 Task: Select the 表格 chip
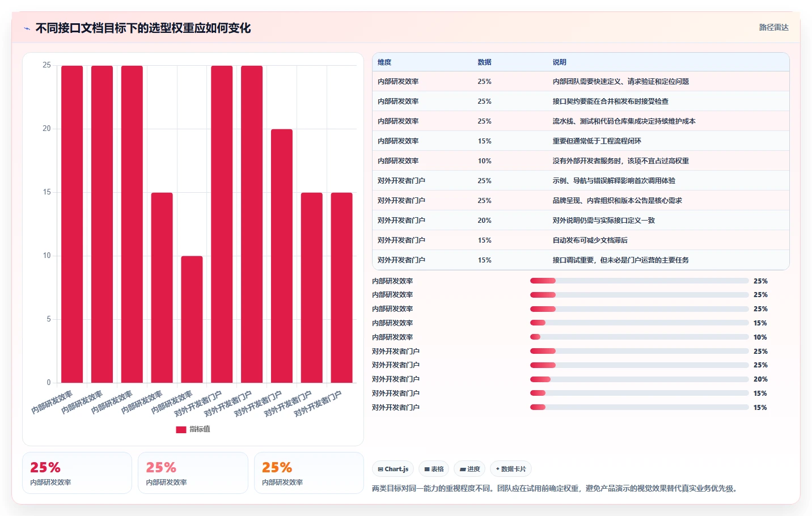click(434, 469)
